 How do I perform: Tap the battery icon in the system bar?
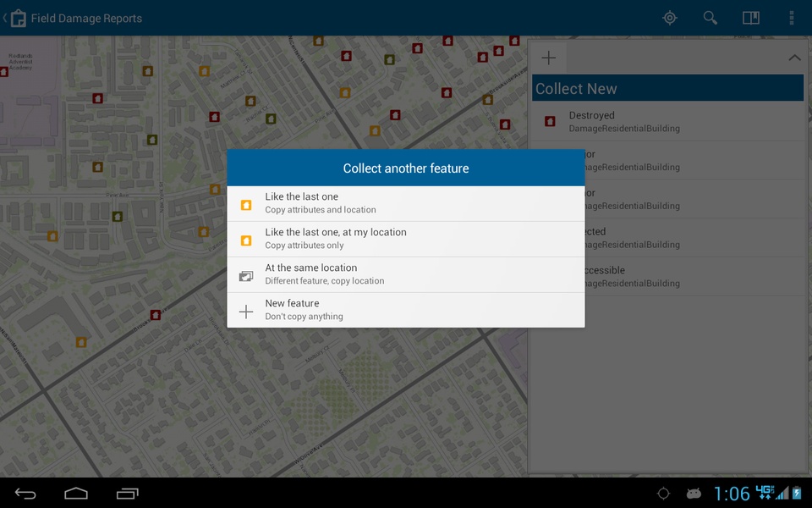(x=797, y=493)
